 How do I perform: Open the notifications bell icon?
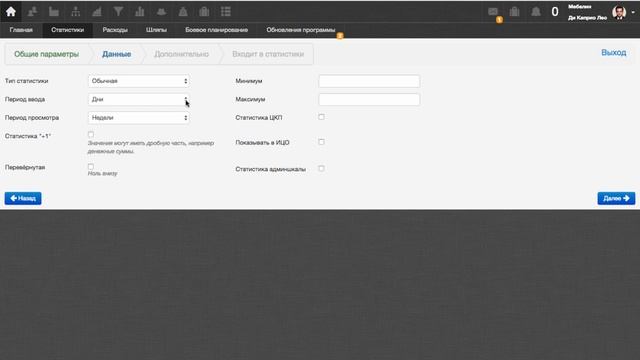(536, 12)
